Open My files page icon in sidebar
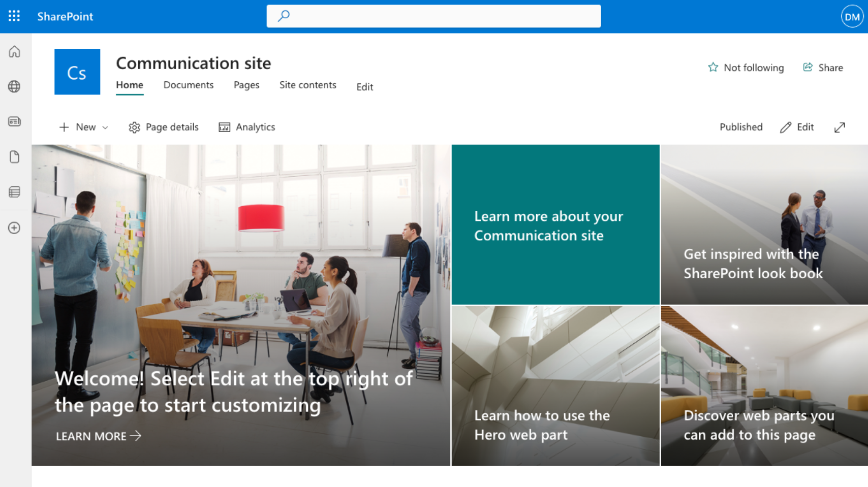This screenshot has height=487, width=868. coord(14,157)
